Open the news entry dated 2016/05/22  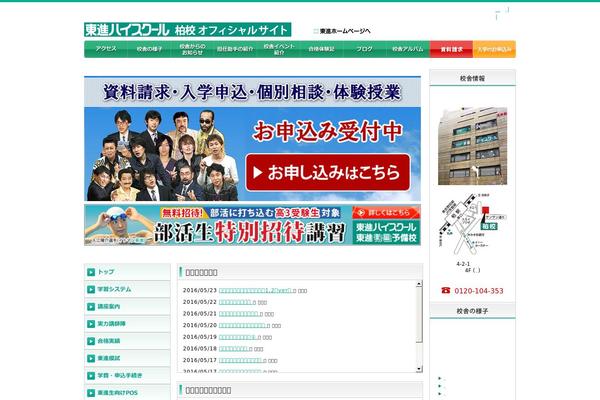coord(235,302)
